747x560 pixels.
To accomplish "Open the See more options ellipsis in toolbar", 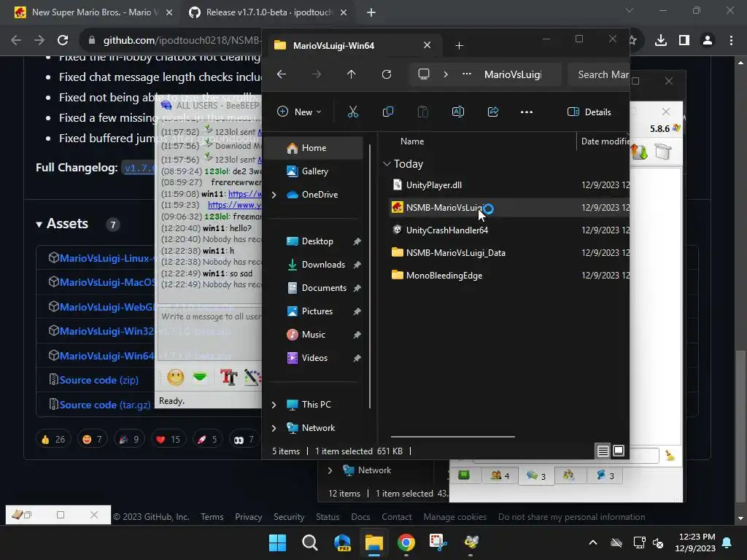I will point(527,112).
